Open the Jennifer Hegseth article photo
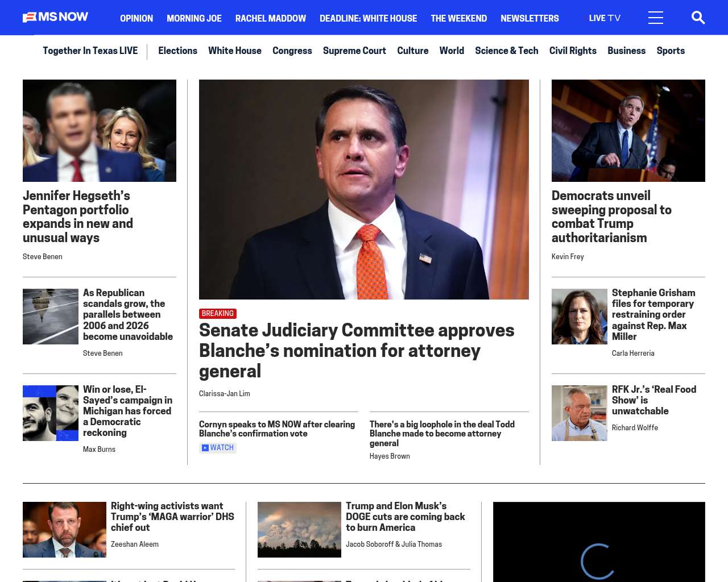 100,131
